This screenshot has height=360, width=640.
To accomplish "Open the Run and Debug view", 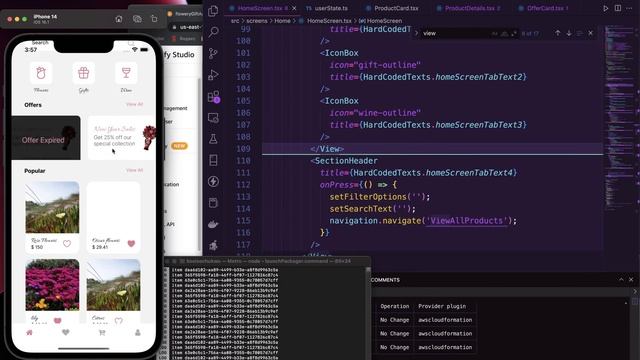I will [x=213, y=75].
